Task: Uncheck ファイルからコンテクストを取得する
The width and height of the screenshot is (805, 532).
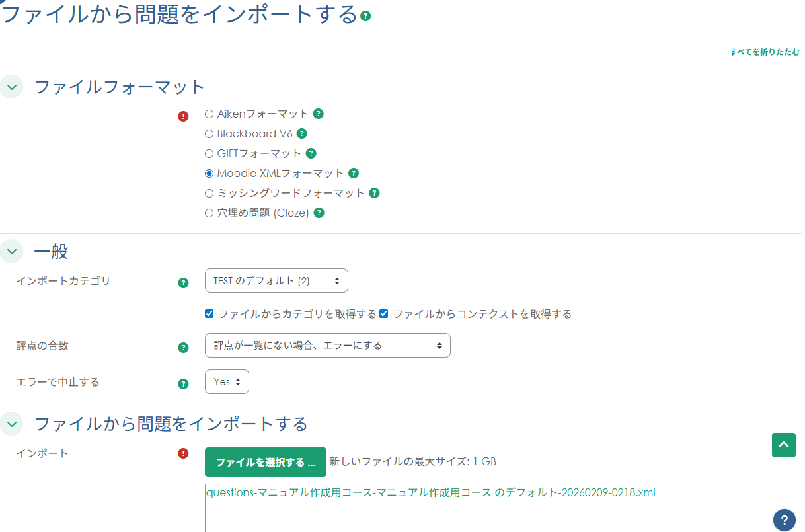Action: 383,314
